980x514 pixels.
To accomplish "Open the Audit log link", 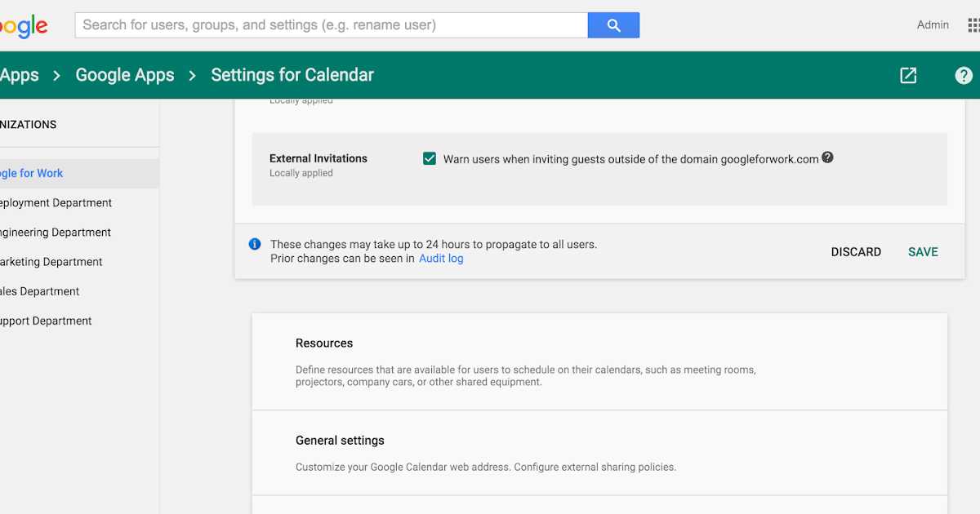I will point(441,259).
